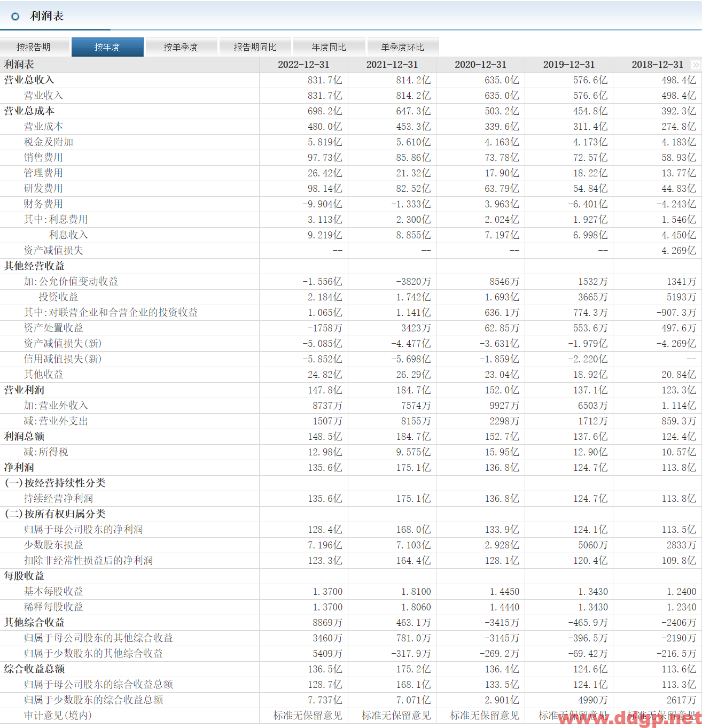The image size is (702, 728).
Task: Click the 营业成本 row label
Action: [43, 127]
